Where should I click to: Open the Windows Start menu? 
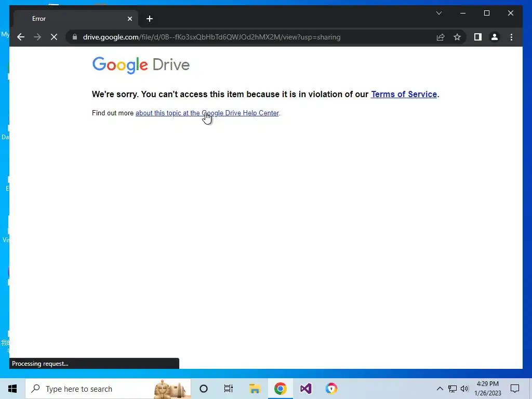click(x=12, y=389)
